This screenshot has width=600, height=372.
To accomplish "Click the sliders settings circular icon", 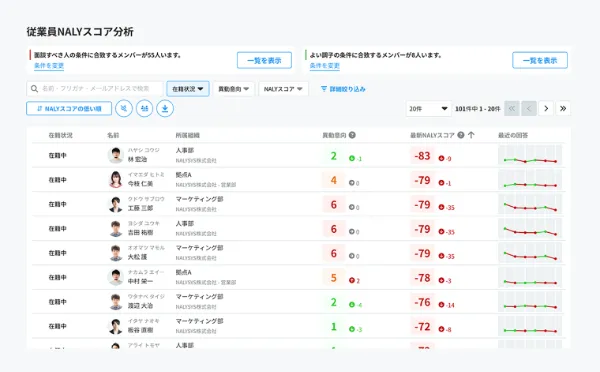I will click(x=144, y=109).
